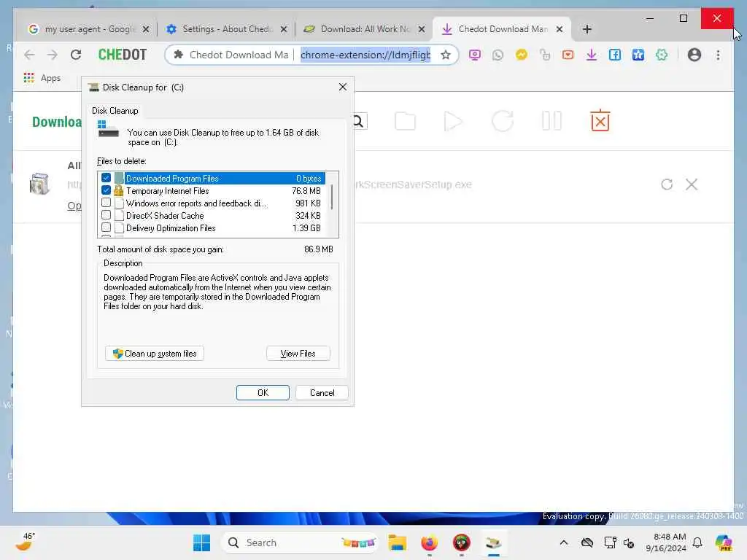Select the Disk Cleanup tab
Viewport: 747px width, 560px height.
[x=115, y=111]
